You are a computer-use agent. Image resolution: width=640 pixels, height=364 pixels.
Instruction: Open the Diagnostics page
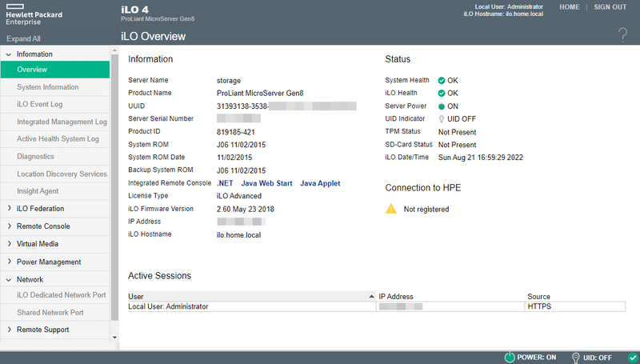(x=55, y=156)
